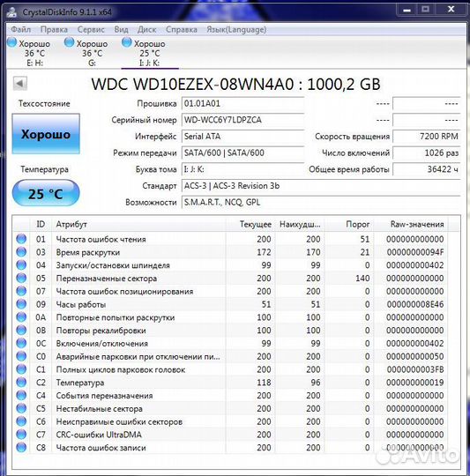Click status orb for attribute 01
470x476 pixels.
pos(21,239)
